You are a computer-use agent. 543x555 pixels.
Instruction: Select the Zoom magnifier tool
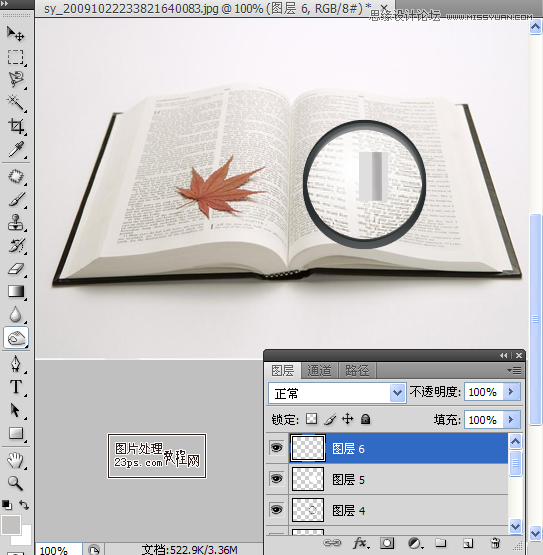[x=15, y=483]
